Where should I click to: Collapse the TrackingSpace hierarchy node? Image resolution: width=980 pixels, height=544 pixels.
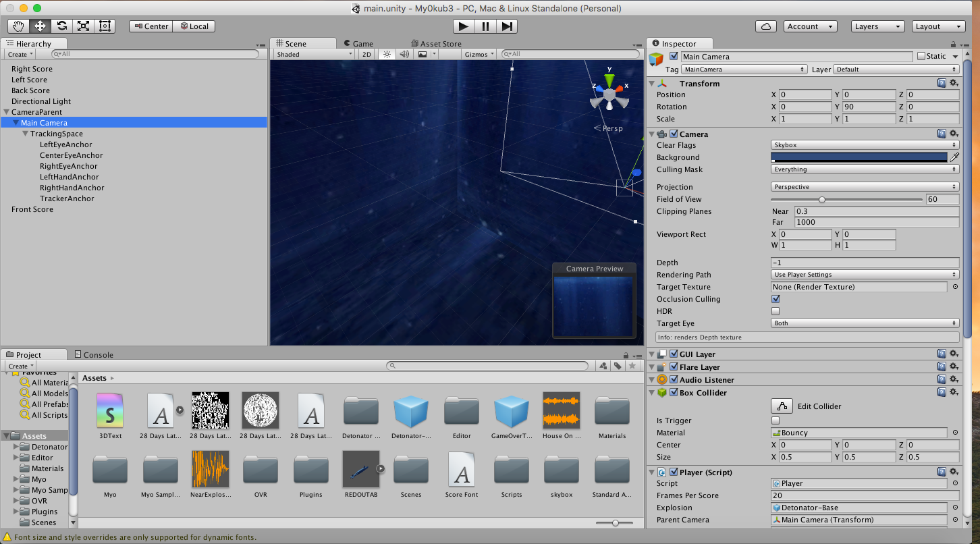(x=26, y=134)
